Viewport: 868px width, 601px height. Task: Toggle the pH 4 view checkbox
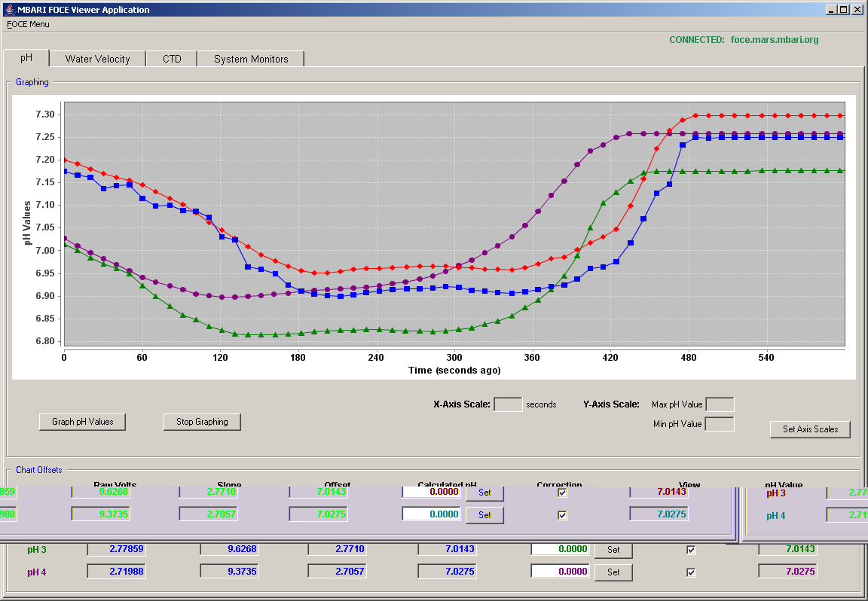pos(691,572)
